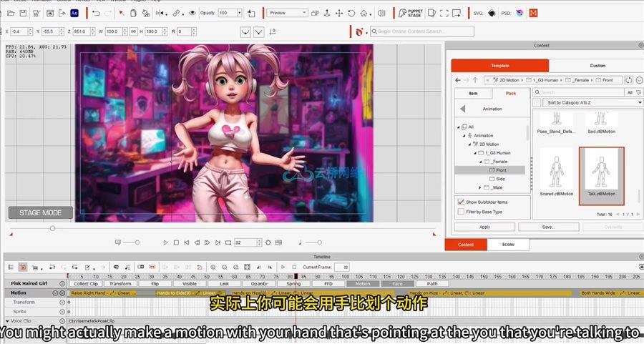Screen dimensions: 644x344
Task: Uncheck Show Subfolder Items
Action: 461,202
